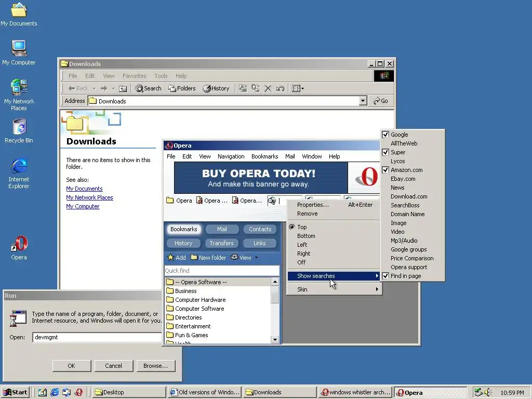Click the bookmark list scroll down arrow
The image size is (532, 399).
pos(275,339)
